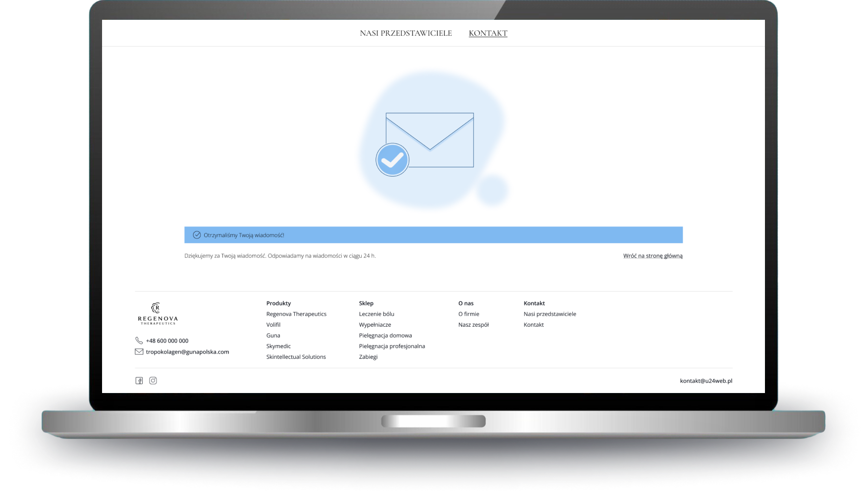
Task: Click the checkmark icon in blue banner
Action: [x=197, y=235]
